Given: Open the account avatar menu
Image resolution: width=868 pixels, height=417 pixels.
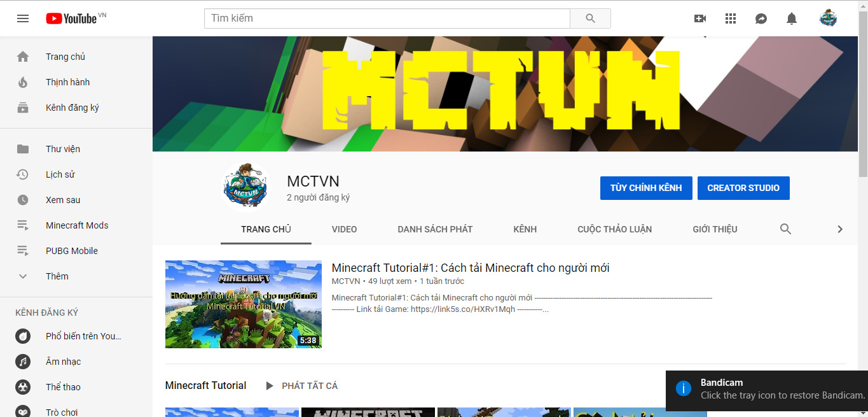Looking at the screenshot, I should [x=828, y=18].
